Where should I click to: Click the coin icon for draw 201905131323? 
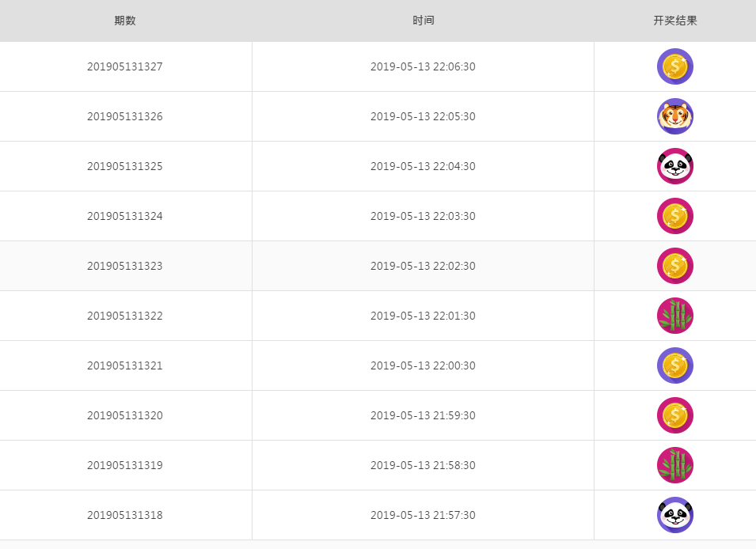click(675, 266)
